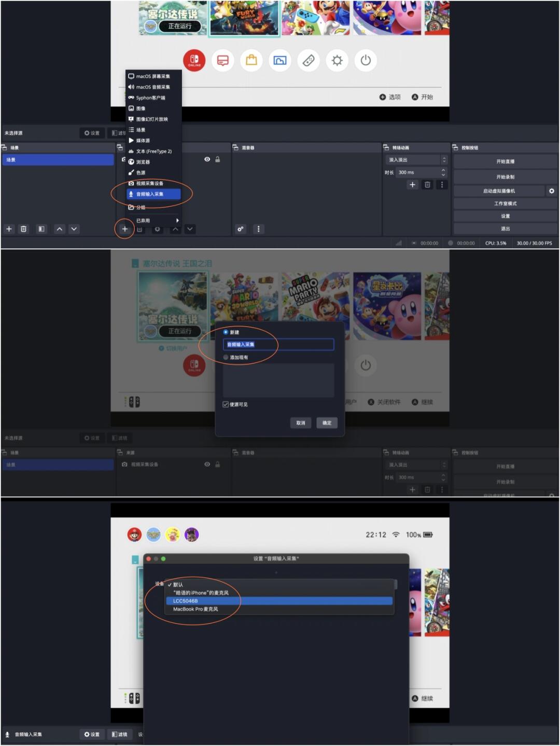The height and width of the screenshot is (746, 560).
Task: Add a scene with the 场景 dock plus button
Action: 9,229
